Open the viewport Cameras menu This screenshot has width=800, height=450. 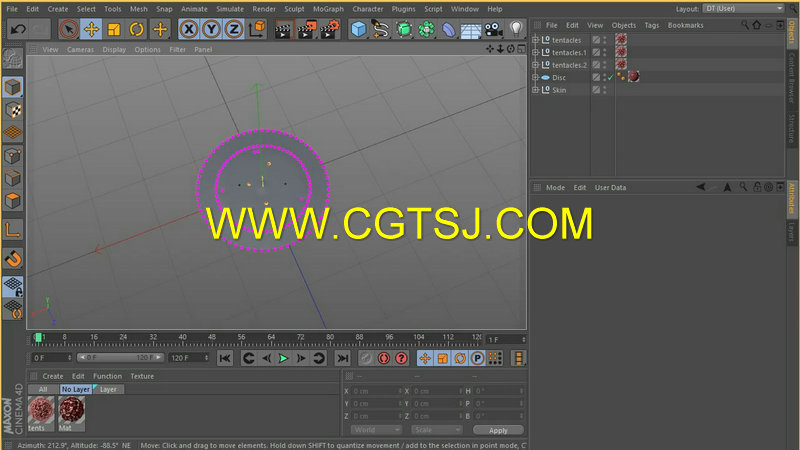(80, 49)
